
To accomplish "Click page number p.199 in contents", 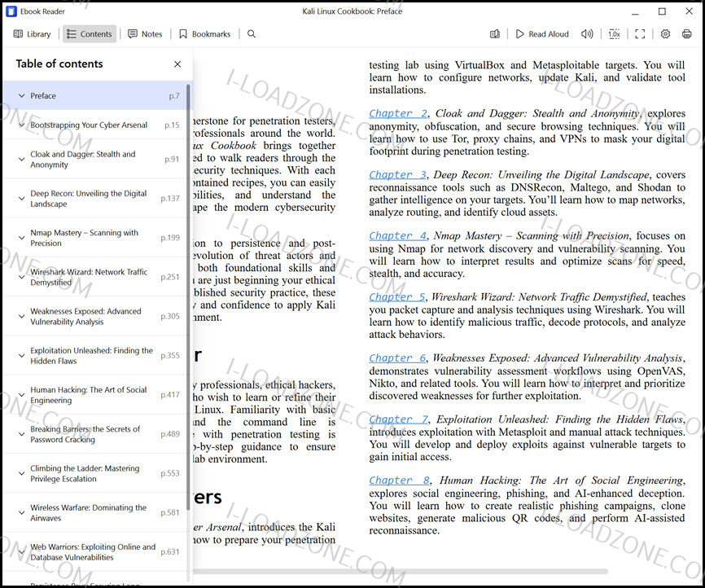I will pyautogui.click(x=170, y=238).
